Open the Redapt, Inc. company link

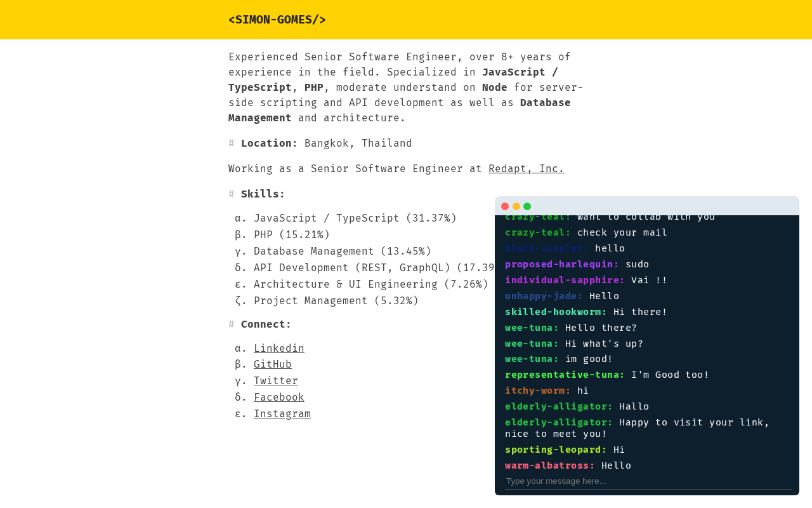coord(527,169)
